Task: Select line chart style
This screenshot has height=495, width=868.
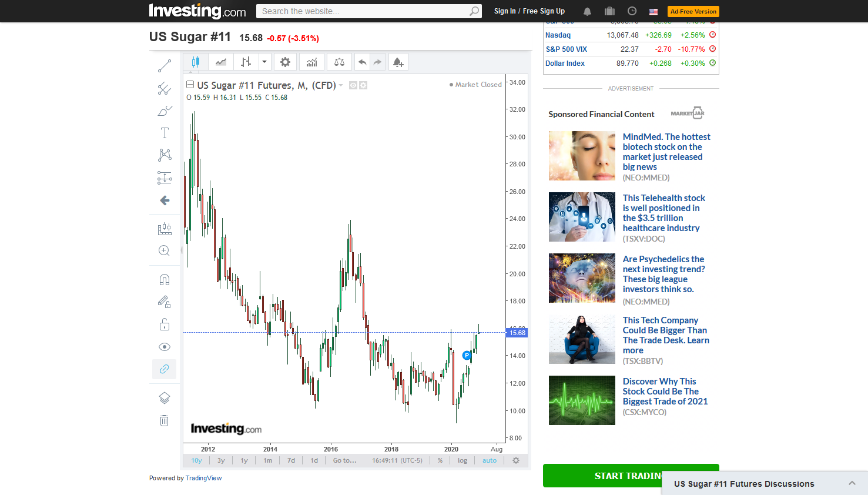Action: coord(221,62)
